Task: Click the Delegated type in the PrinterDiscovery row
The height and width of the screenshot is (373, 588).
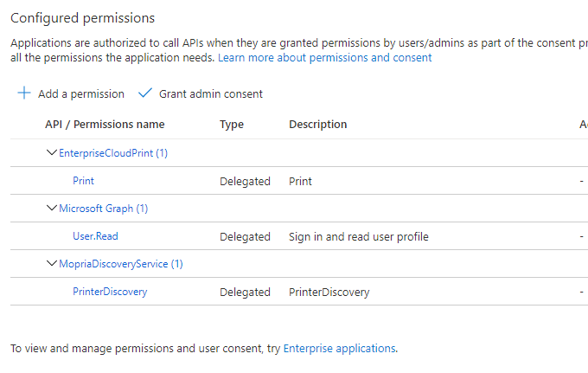Action: (x=245, y=292)
